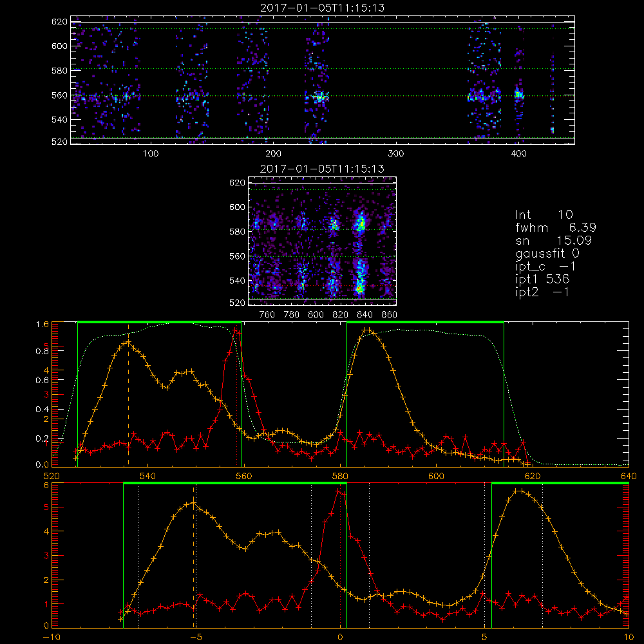
Task: Click the middle image plot's timestamp title
Action: pyautogui.click(x=322, y=168)
